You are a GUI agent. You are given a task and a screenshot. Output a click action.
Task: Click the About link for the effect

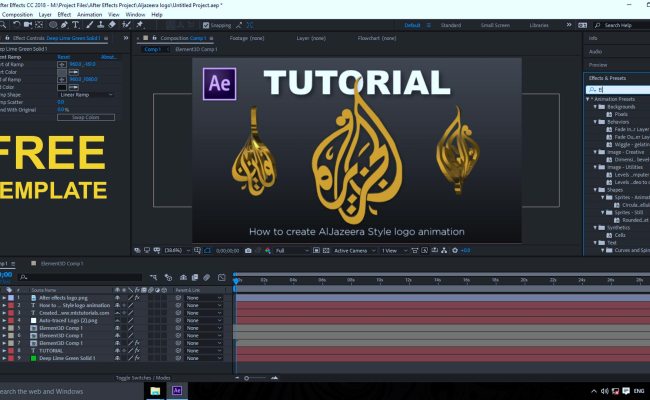[109, 57]
